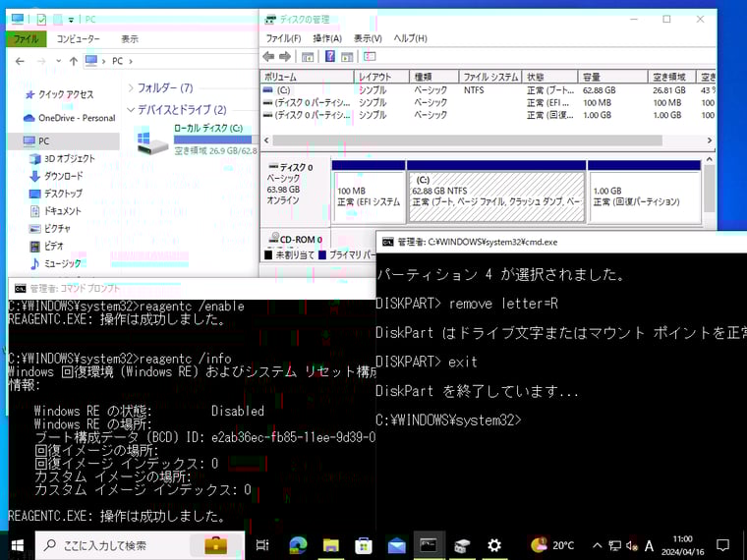Select 1.00 GB 回復パーティション block

(644, 192)
